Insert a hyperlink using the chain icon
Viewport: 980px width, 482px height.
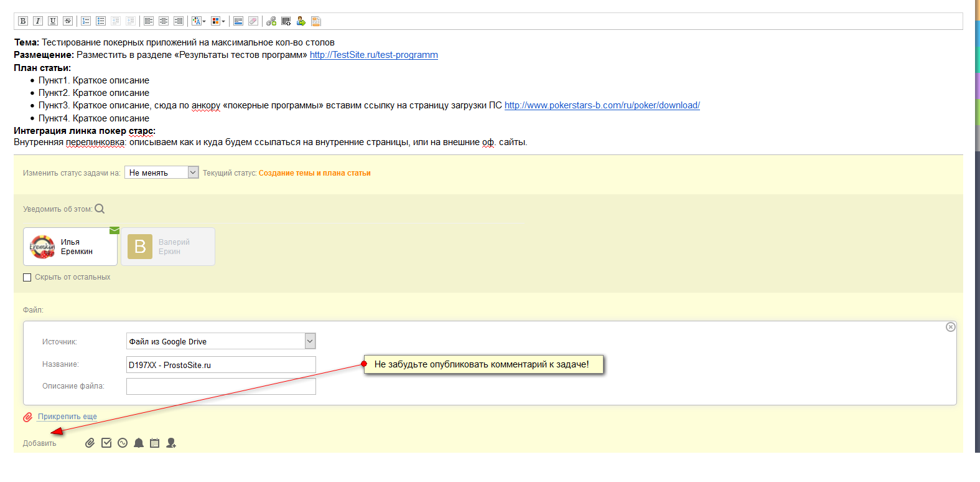pos(271,21)
